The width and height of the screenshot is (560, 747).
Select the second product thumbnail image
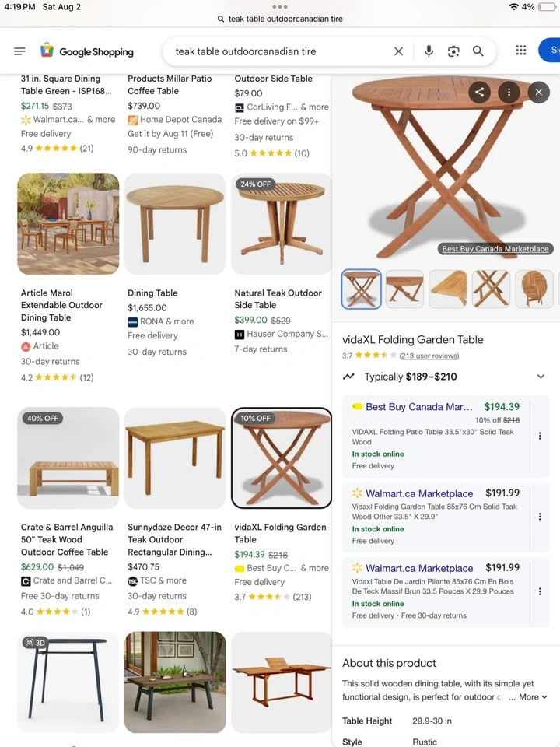404,289
